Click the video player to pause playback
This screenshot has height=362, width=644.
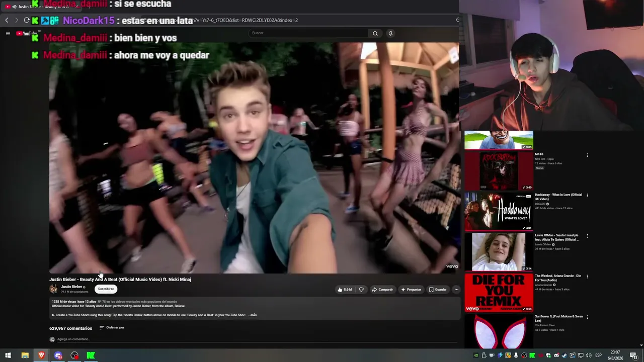254,158
